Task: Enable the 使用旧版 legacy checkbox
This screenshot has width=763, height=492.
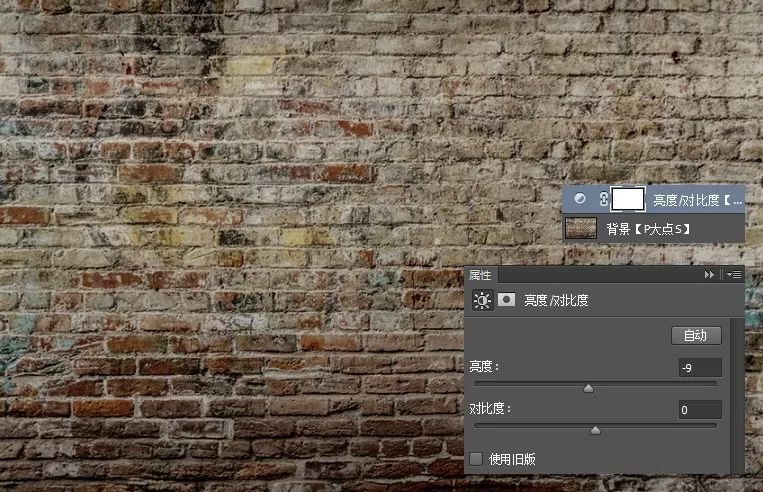Action: 476,458
